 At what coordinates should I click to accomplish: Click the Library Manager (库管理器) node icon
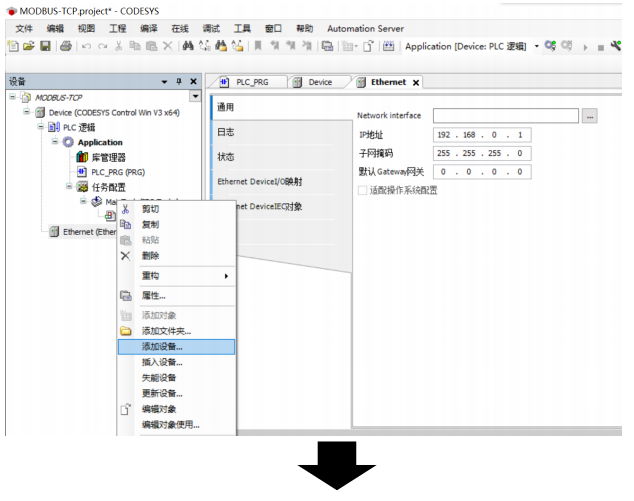pos(82,157)
